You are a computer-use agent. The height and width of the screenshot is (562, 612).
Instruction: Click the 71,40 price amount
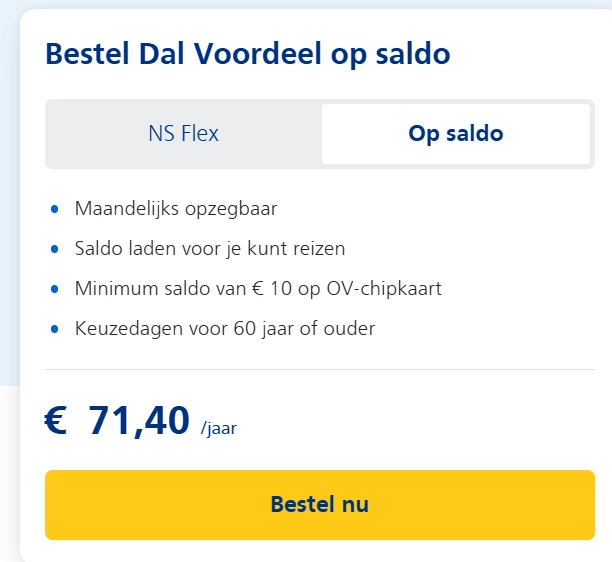(139, 421)
